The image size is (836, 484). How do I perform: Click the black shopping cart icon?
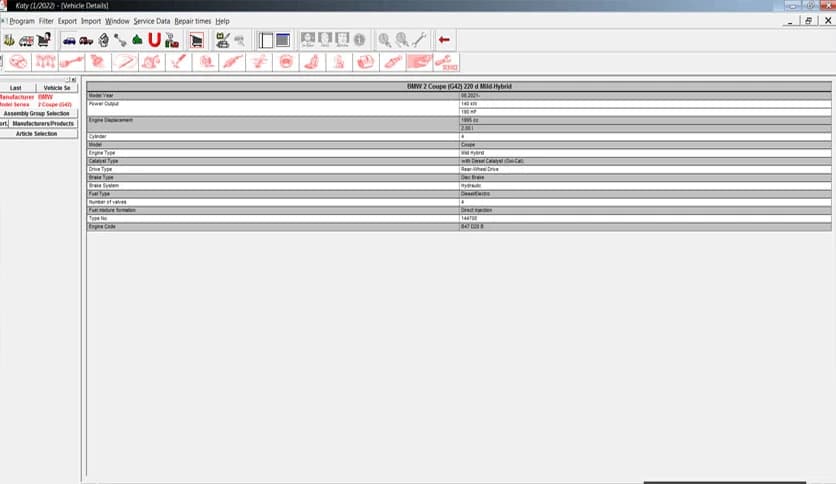click(x=44, y=40)
